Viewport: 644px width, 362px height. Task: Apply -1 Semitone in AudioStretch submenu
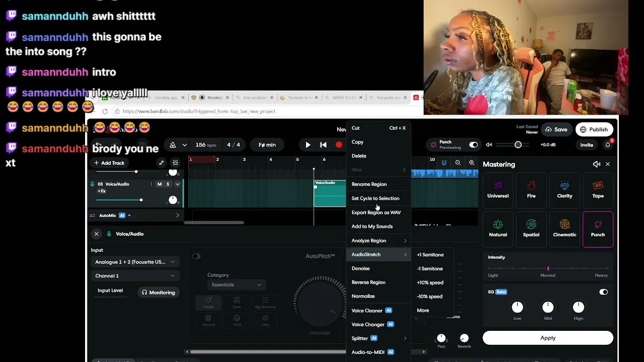tap(433, 268)
